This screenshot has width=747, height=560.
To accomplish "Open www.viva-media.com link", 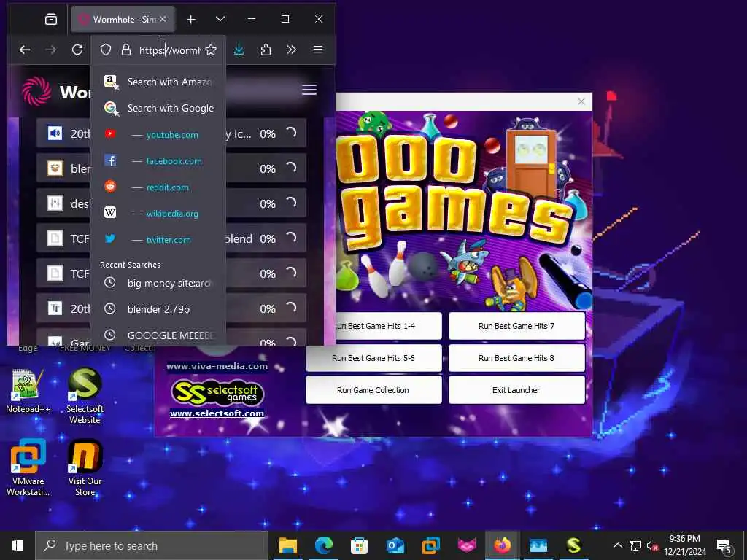I will [x=217, y=366].
